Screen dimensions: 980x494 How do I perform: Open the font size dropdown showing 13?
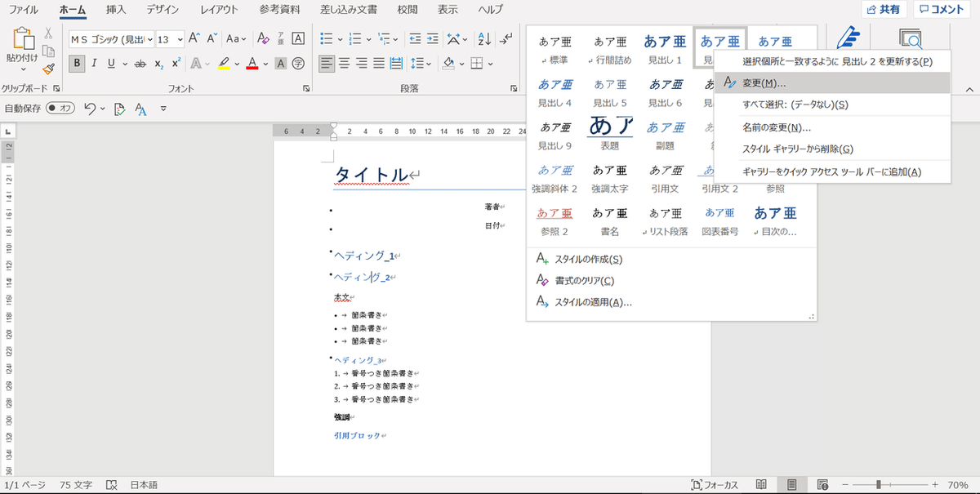(179, 40)
